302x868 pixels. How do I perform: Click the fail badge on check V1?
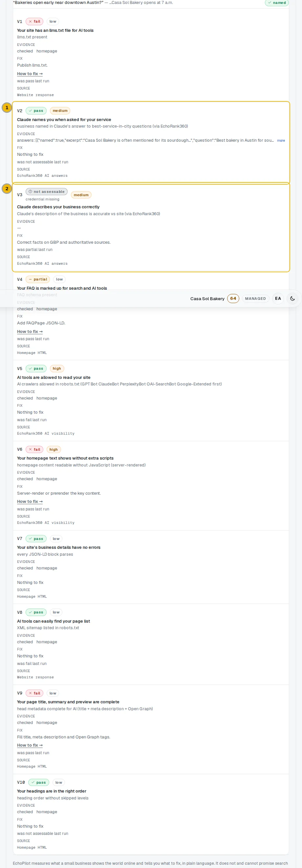click(x=34, y=22)
